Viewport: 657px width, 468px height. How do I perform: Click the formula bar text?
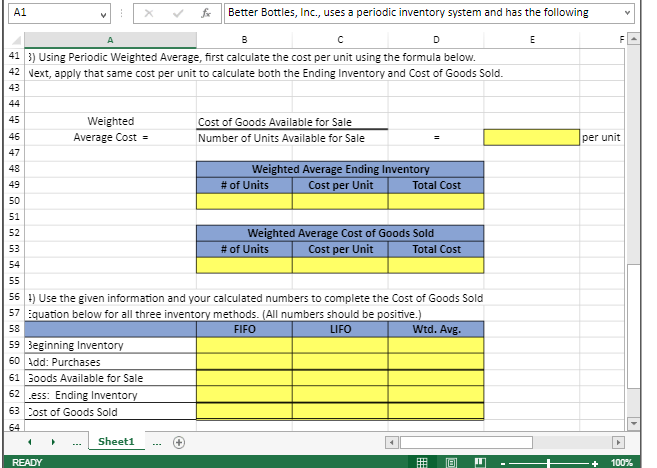408,13
